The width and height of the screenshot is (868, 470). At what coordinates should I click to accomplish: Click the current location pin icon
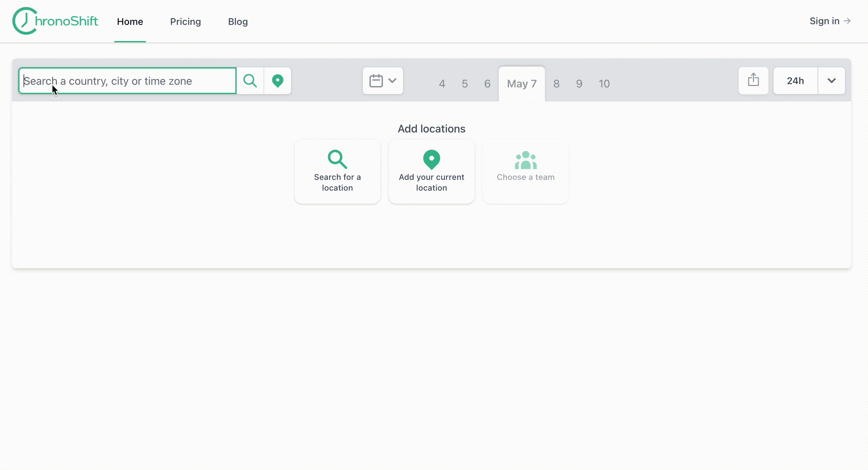pos(278,80)
